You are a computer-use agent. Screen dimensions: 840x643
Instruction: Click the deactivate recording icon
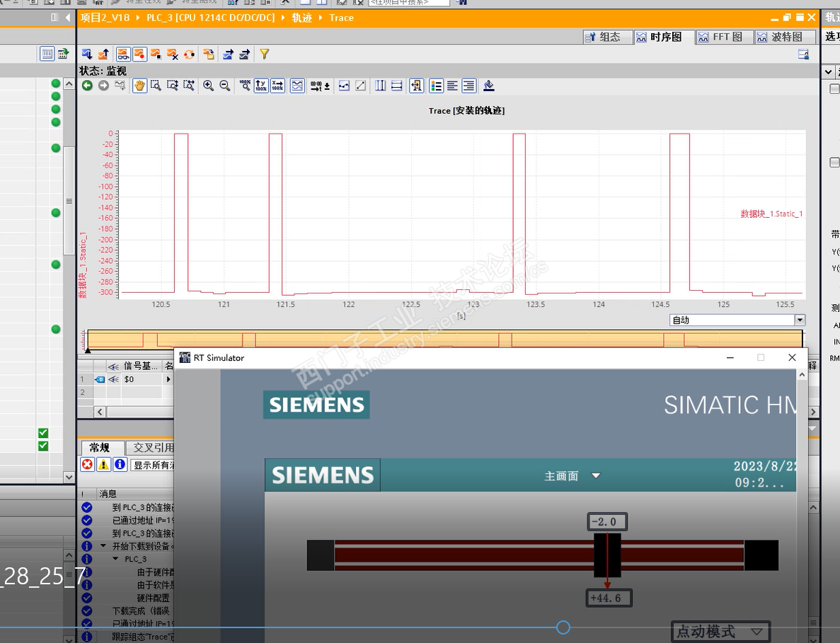click(x=156, y=54)
